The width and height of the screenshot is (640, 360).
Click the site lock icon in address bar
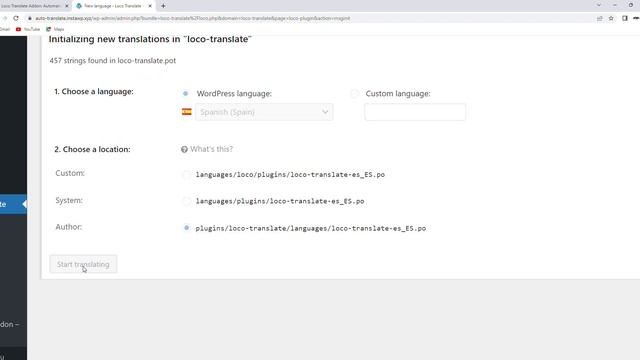30,18
